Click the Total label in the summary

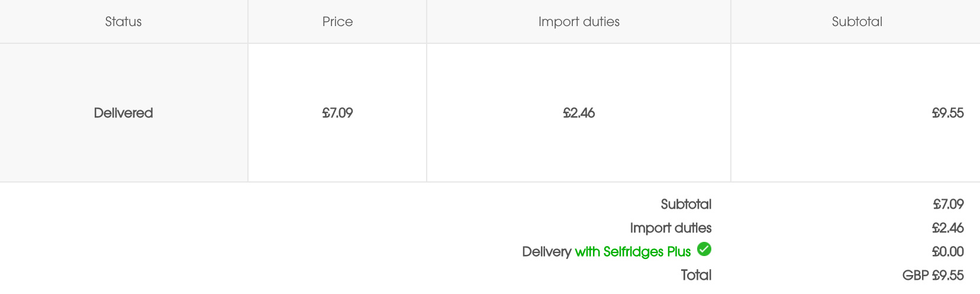tap(696, 275)
